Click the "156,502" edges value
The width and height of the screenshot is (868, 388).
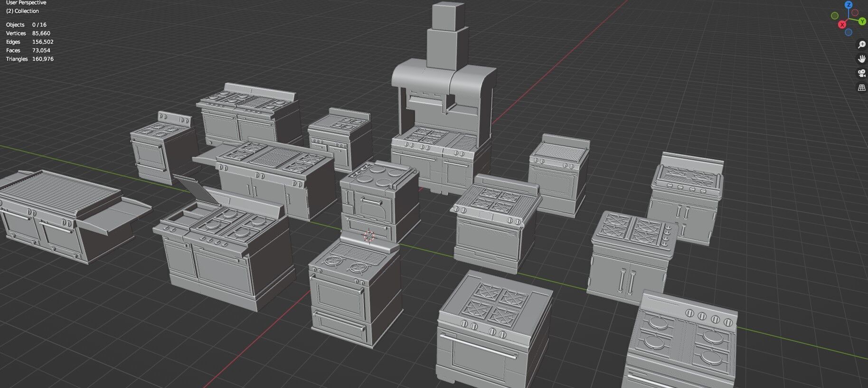point(43,42)
